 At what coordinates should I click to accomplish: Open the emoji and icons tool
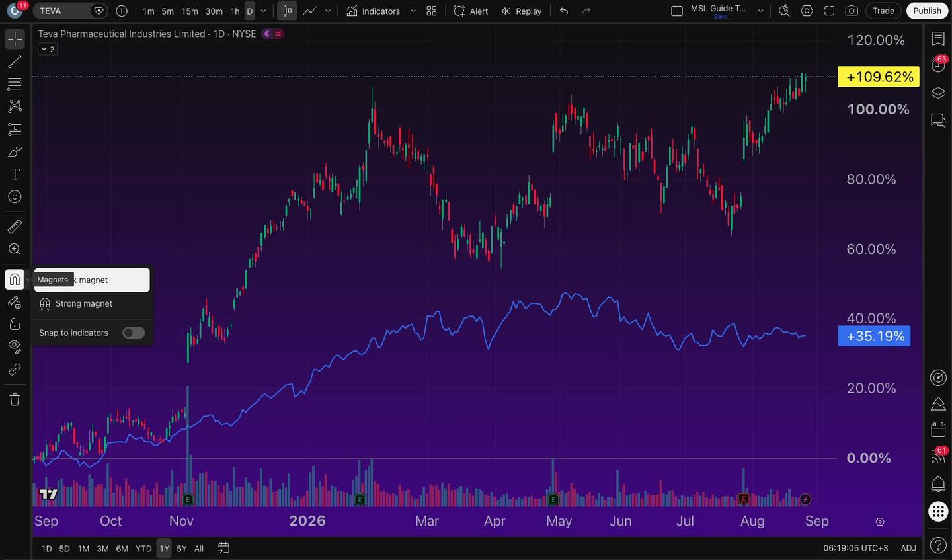[x=15, y=197]
